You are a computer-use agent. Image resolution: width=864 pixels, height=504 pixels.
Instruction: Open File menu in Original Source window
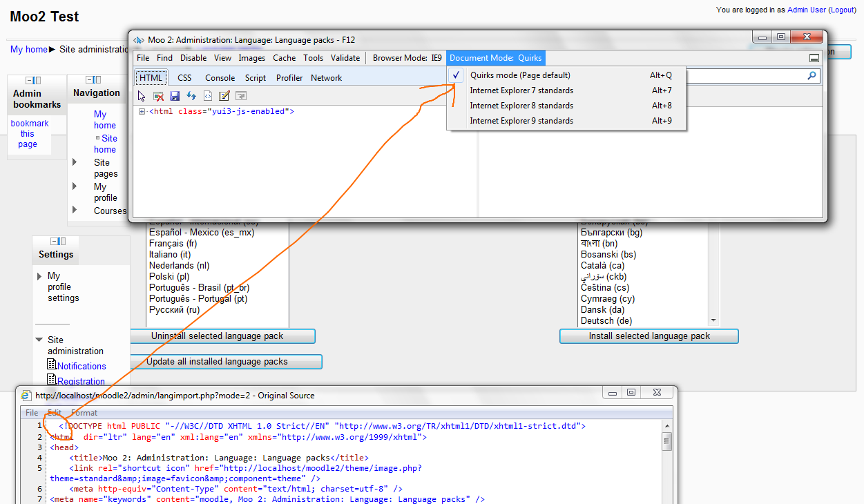(x=32, y=412)
